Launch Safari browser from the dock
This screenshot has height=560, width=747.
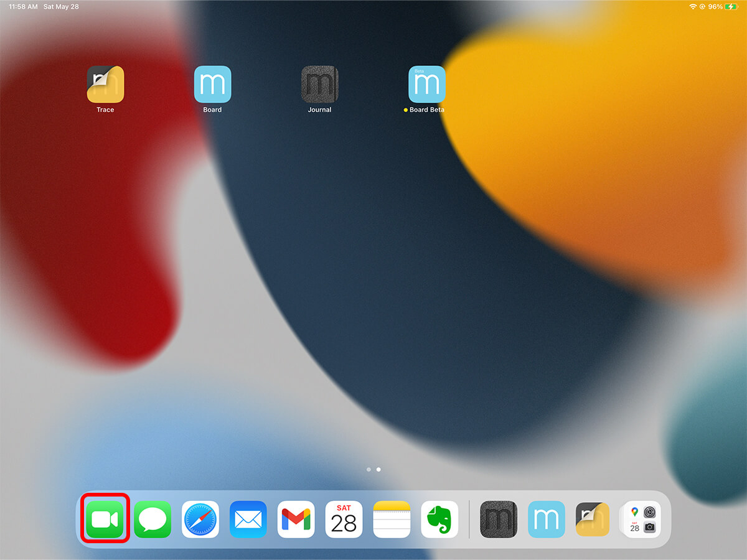pos(200,519)
